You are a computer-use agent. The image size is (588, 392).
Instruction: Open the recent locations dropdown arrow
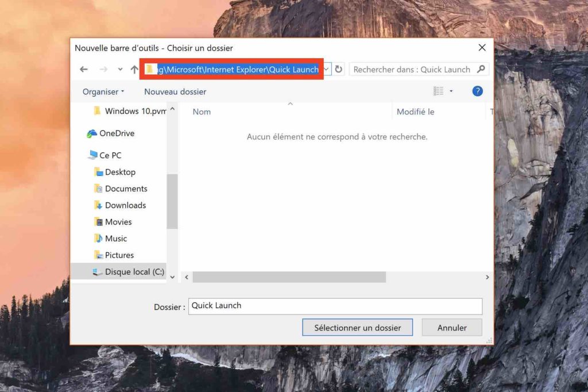pyautogui.click(x=120, y=70)
